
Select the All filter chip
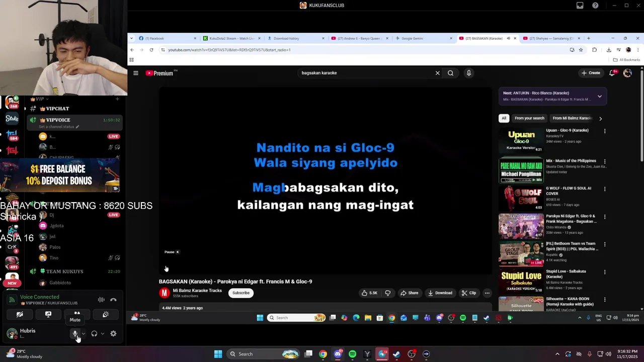click(504, 118)
